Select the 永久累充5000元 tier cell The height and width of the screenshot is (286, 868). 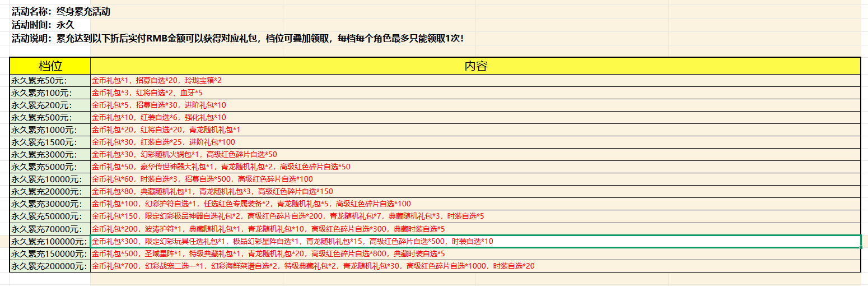coord(50,167)
